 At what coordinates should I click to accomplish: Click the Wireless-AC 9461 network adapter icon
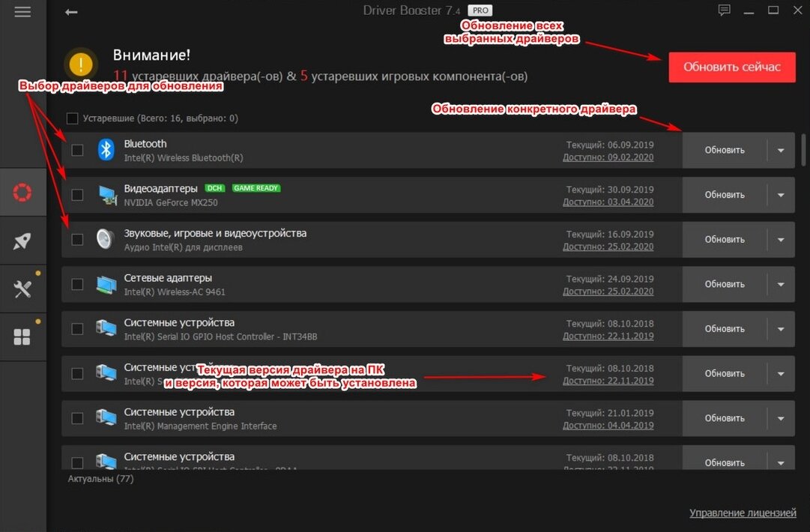106,284
